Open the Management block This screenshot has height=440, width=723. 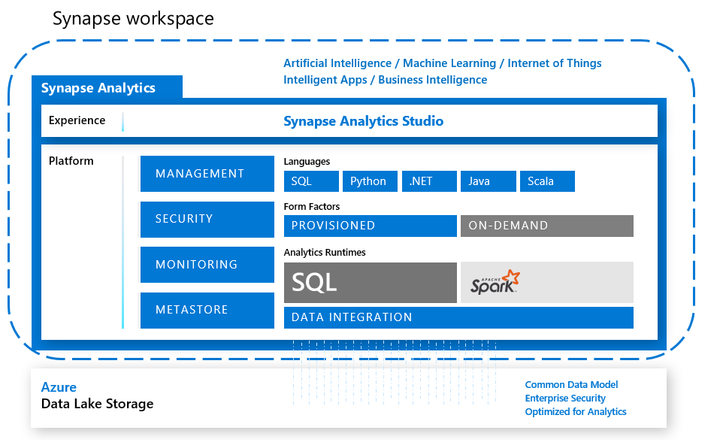(207, 174)
